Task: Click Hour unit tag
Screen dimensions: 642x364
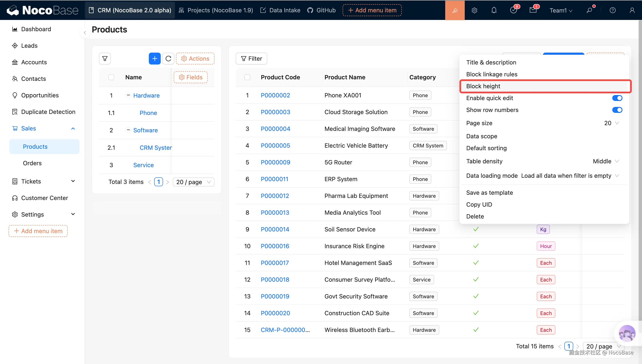Action: (x=546, y=246)
